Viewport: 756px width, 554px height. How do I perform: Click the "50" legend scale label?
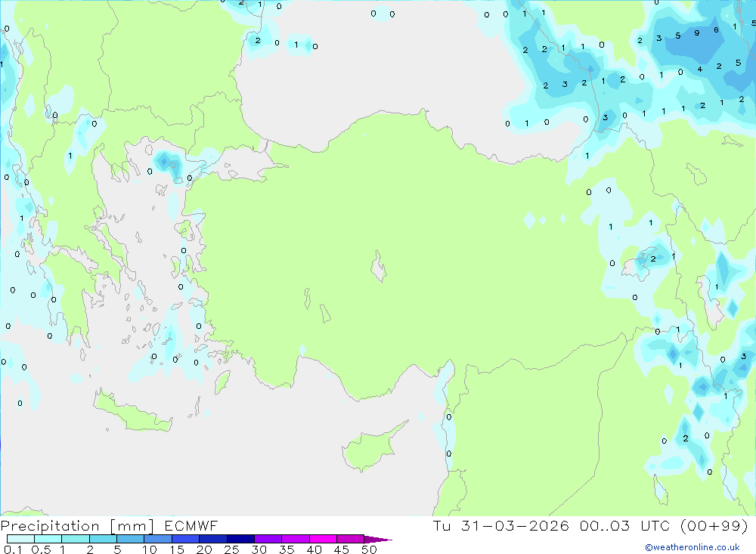click(370, 549)
